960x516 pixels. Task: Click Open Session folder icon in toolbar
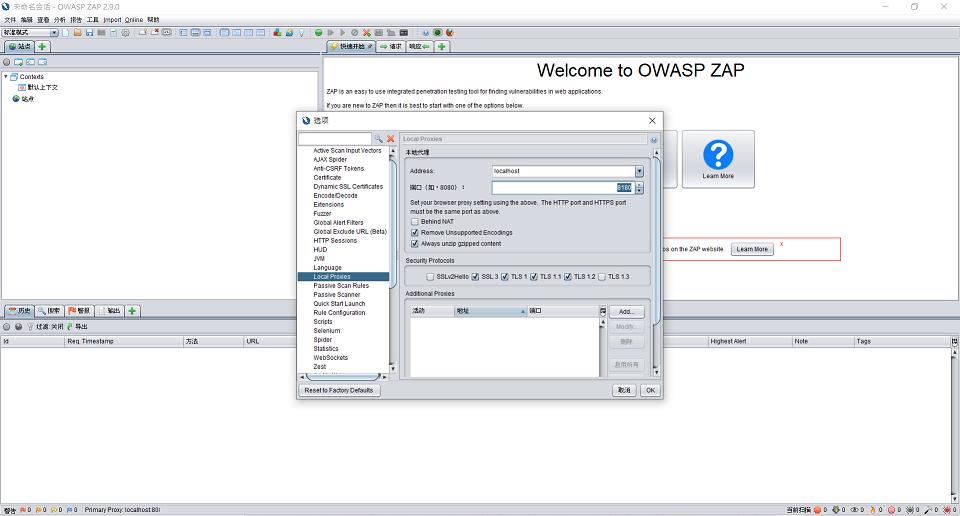click(78, 32)
